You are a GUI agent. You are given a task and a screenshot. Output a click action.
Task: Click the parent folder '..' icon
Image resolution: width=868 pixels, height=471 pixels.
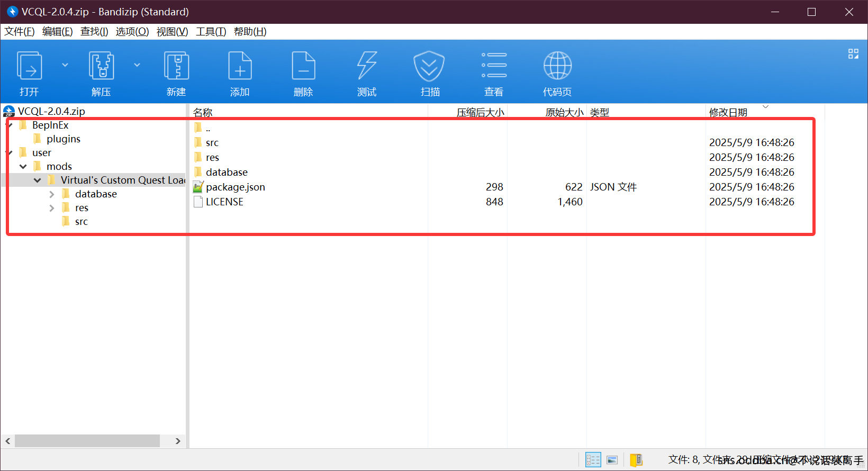pyautogui.click(x=198, y=128)
